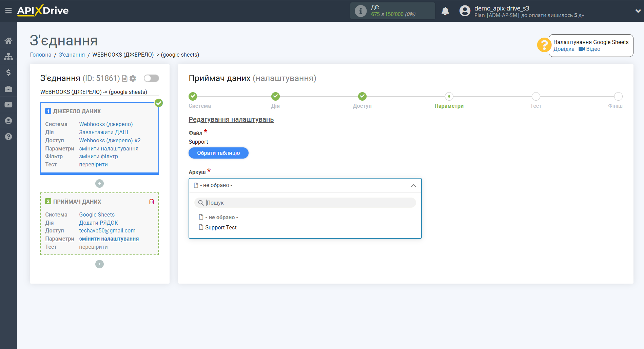
Task: Open Webhooks (джерело) #2 access link
Action: click(110, 140)
